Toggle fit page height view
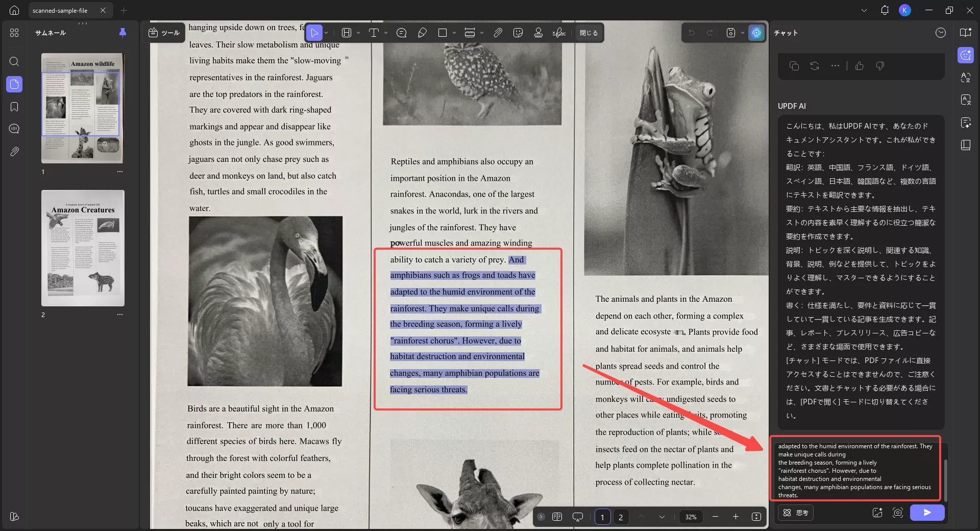Viewport: 980px width, 531px height. coord(756,517)
